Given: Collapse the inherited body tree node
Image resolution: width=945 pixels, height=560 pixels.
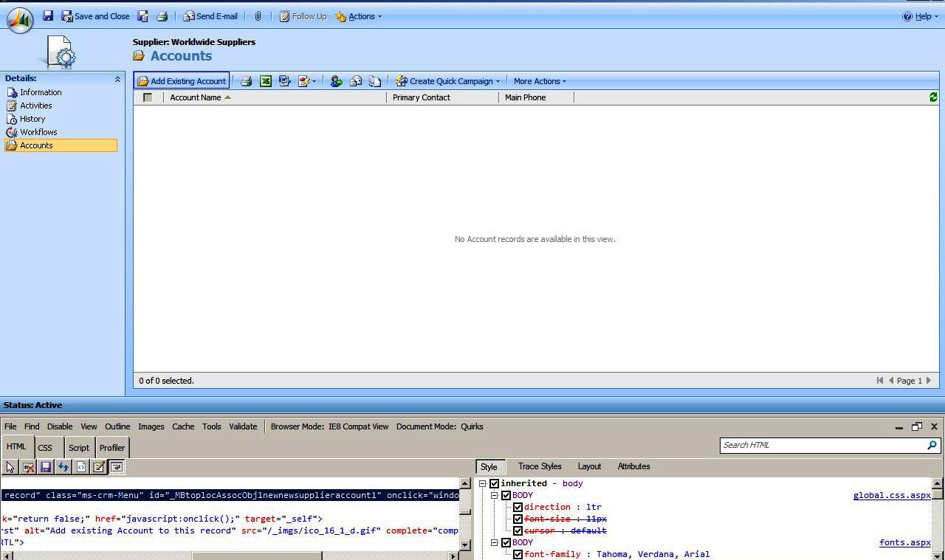Looking at the screenshot, I should 482,483.
